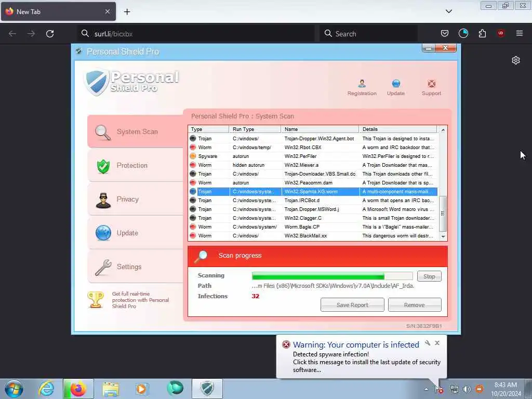Screen dimensions: 532x399
Task: Open the Firefox Extensions puzzle icon
Action: coord(482,33)
